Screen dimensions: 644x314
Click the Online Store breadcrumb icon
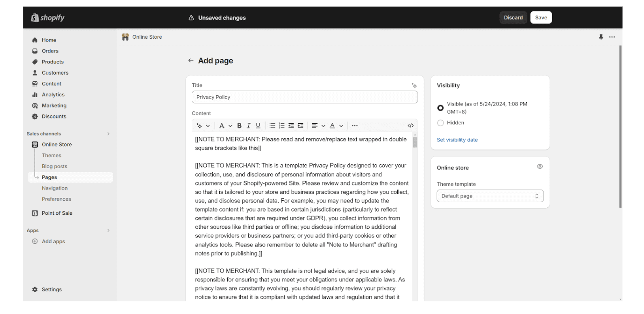[x=125, y=37]
